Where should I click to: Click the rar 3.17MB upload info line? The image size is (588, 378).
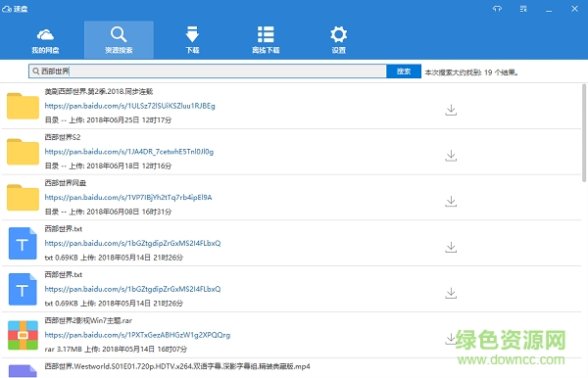click(116, 349)
